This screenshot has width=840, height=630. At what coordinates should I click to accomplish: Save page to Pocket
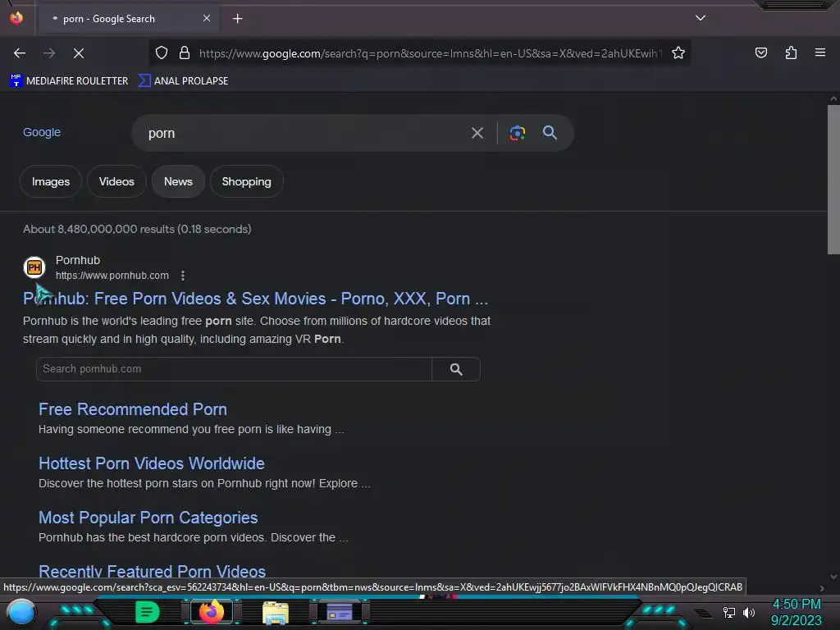point(761,52)
